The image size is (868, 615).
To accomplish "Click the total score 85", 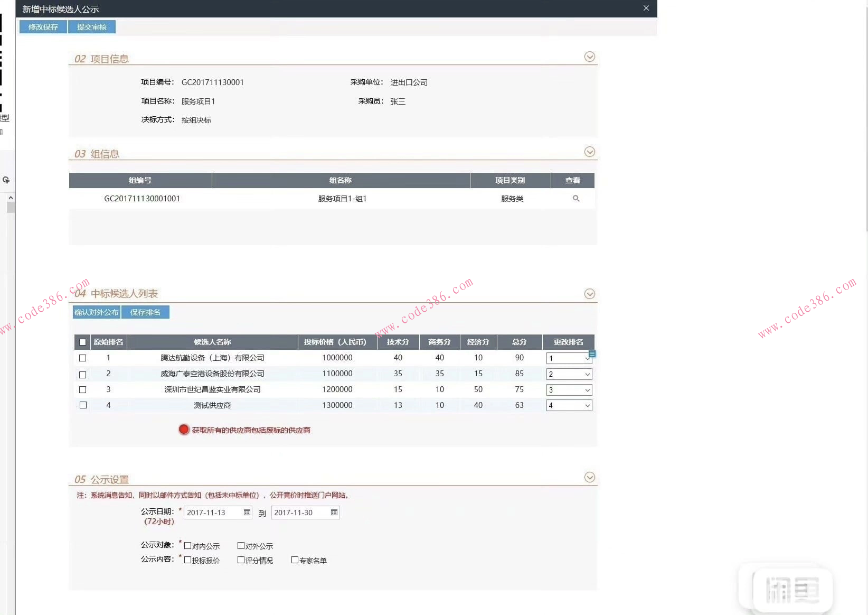I will click(520, 374).
